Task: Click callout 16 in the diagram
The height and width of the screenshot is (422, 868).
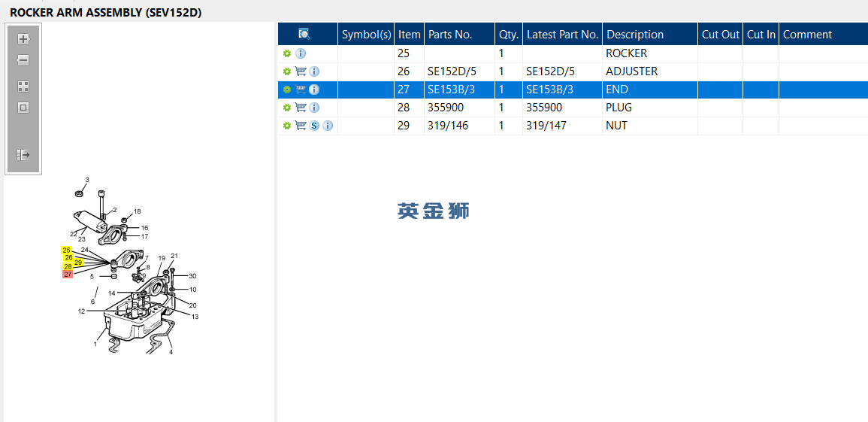Action: 144,228
